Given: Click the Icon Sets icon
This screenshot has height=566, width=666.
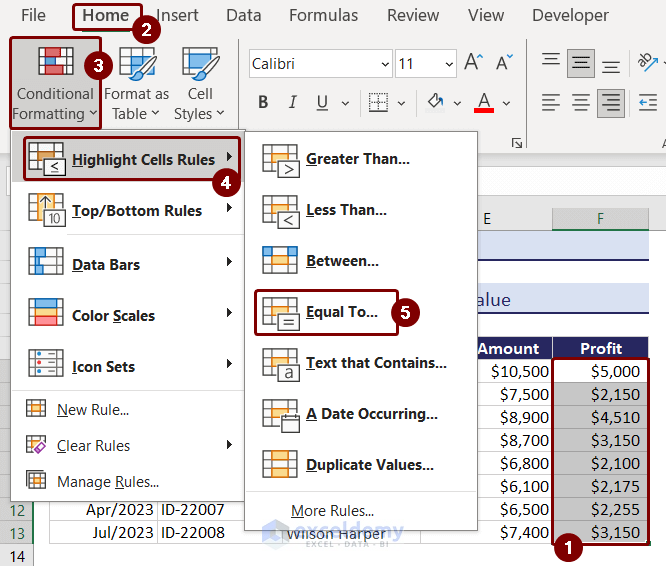Looking at the screenshot, I should (x=46, y=363).
